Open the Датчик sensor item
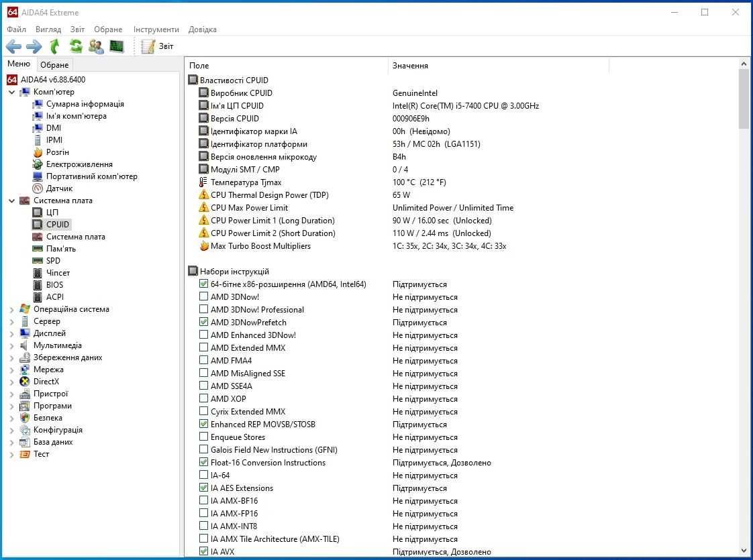 tap(59, 188)
